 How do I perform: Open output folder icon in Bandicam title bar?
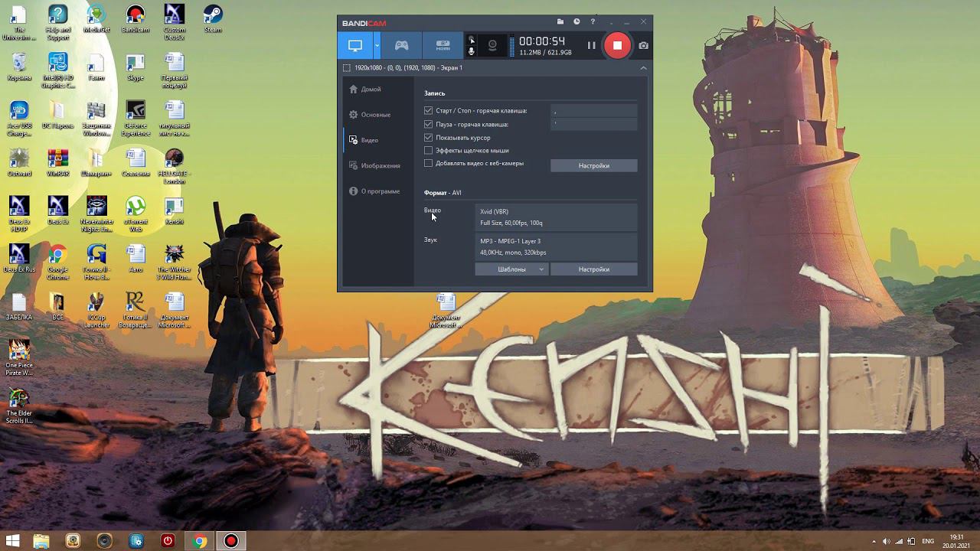[560, 22]
